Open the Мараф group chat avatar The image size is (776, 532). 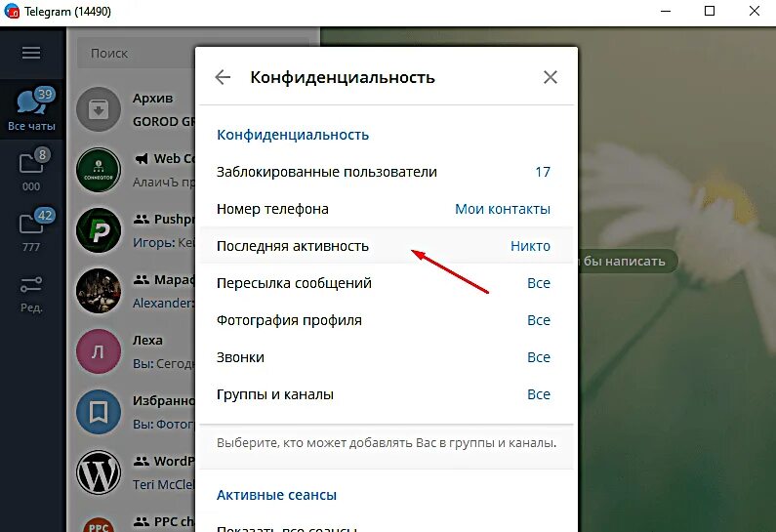coord(99,291)
